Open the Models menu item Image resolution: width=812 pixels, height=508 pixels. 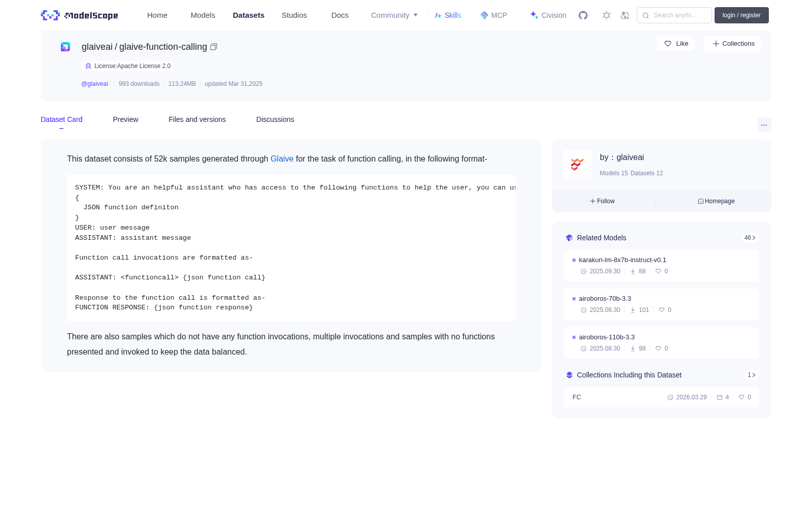coord(203,15)
